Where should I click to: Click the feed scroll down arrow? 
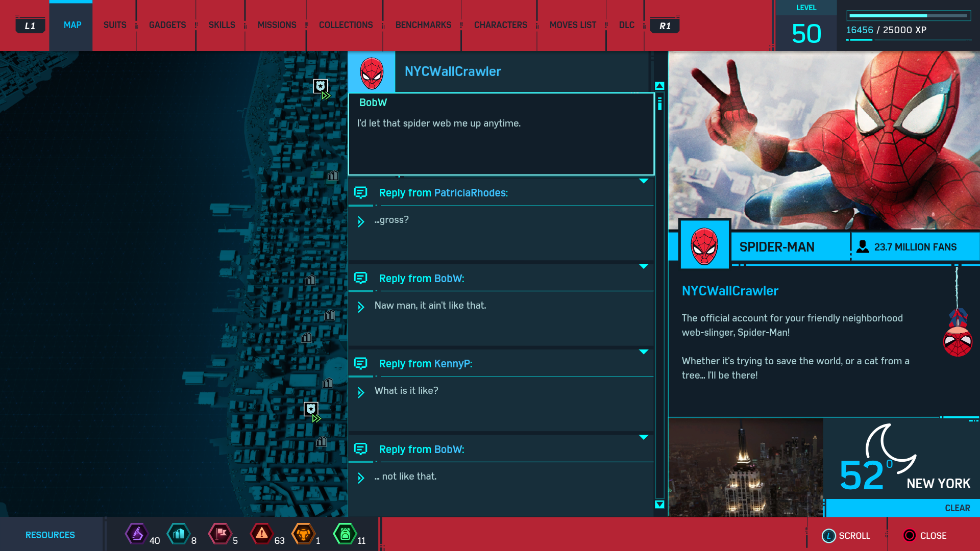tap(659, 504)
